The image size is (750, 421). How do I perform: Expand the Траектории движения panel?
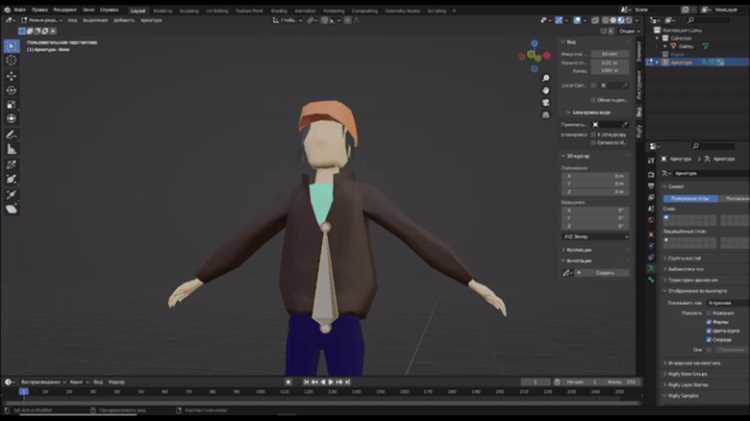click(x=692, y=280)
